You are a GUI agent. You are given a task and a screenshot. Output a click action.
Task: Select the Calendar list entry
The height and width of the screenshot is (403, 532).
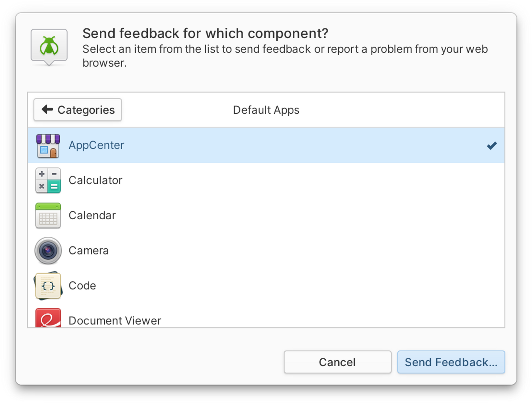pos(266,216)
